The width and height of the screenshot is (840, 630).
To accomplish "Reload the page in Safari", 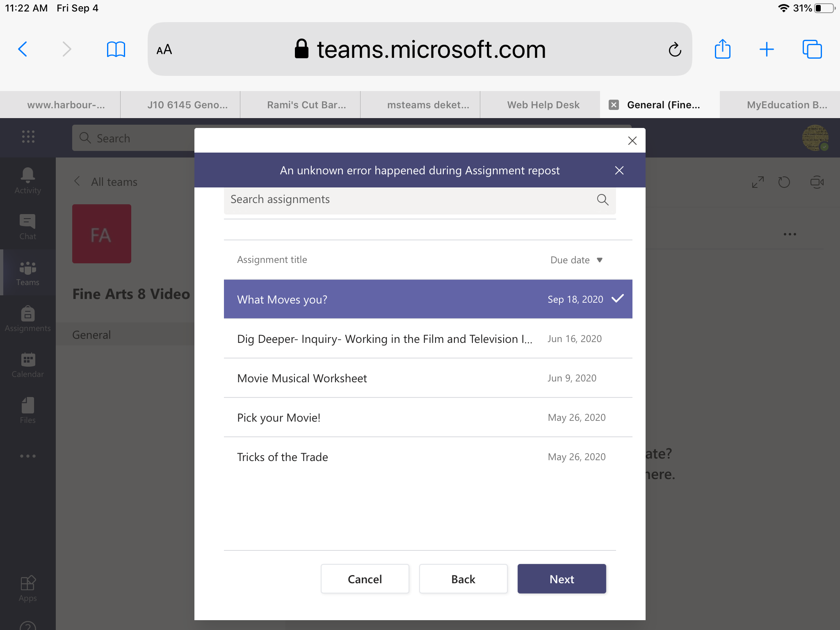I will [x=675, y=50].
